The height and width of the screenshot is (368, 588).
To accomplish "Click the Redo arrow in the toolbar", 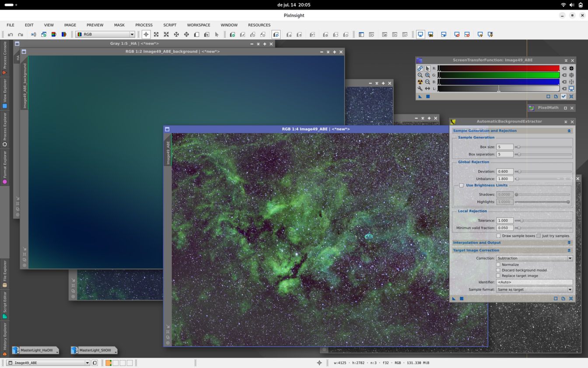I will (x=20, y=34).
